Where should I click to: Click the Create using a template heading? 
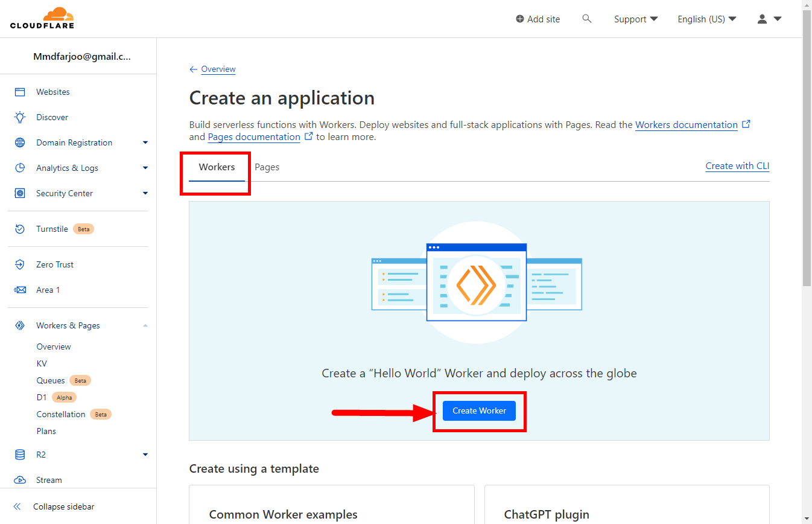pos(254,468)
